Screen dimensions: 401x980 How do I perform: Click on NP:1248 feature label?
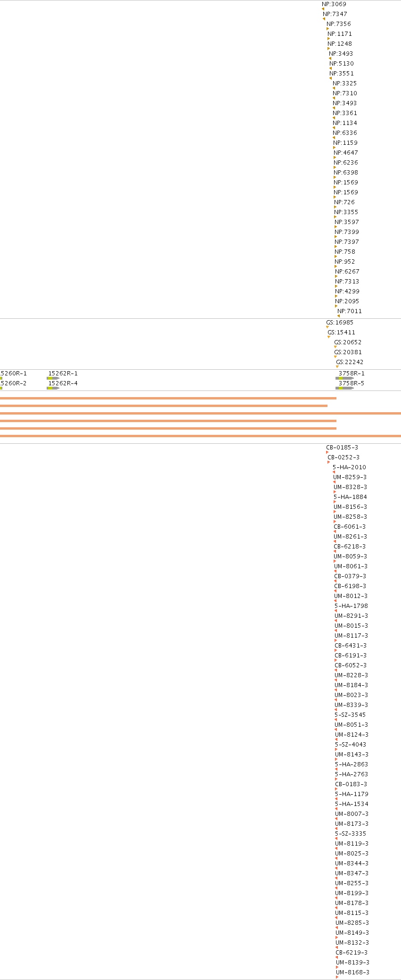tap(340, 44)
